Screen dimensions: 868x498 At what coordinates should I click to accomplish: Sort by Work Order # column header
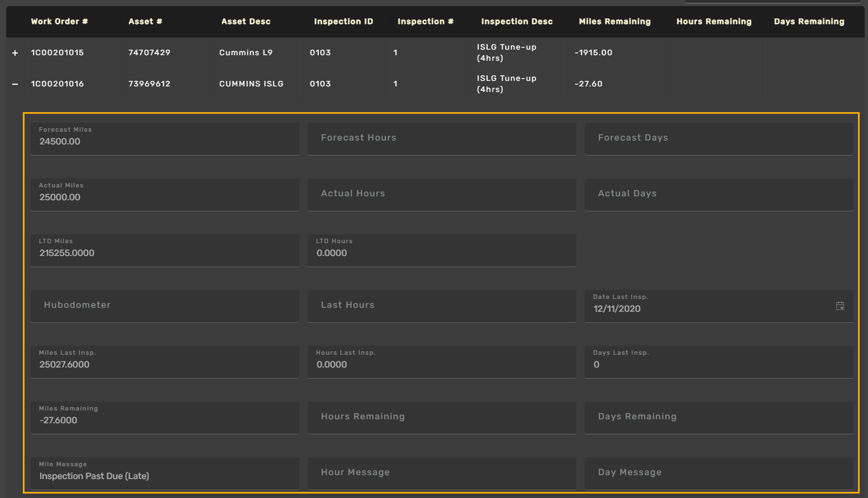[x=59, y=22]
